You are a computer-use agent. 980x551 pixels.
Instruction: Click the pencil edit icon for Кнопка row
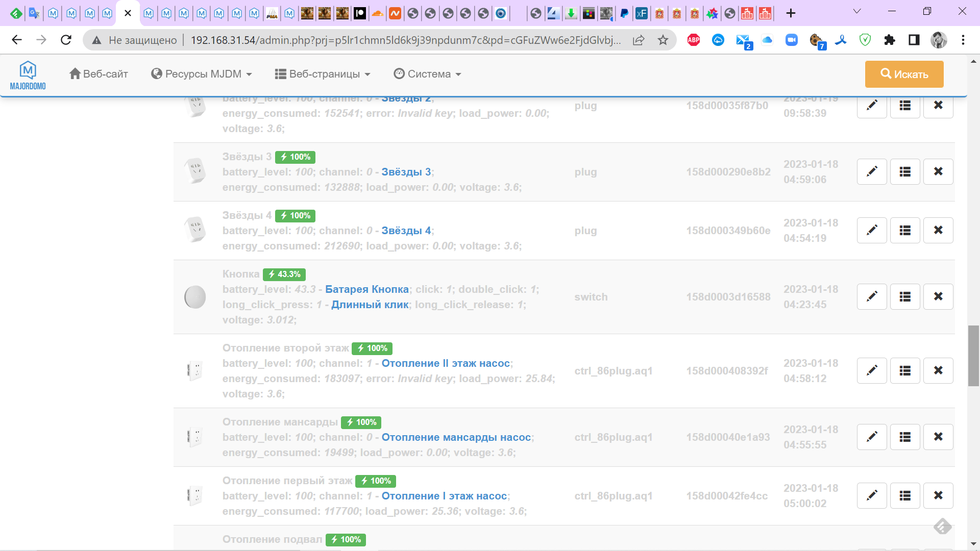(872, 296)
